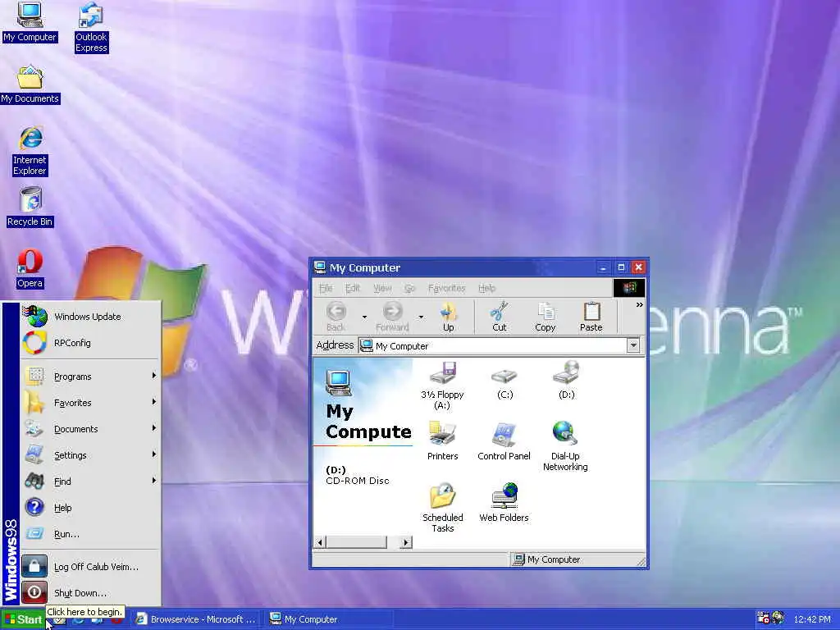
Task: Launch Internet Explorer from the desktop
Action: (x=30, y=151)
